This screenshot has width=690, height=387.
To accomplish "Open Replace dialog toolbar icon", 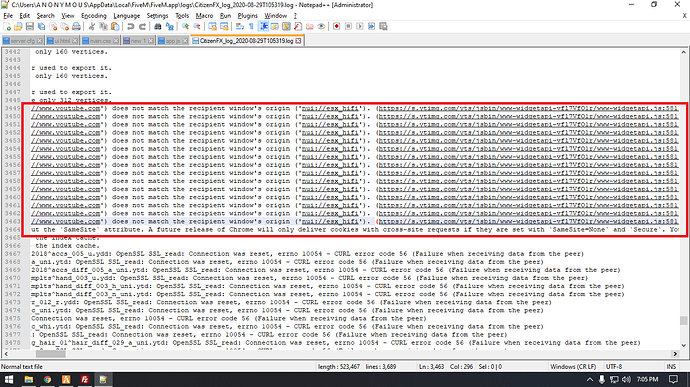I will click(x=169, y=26).
